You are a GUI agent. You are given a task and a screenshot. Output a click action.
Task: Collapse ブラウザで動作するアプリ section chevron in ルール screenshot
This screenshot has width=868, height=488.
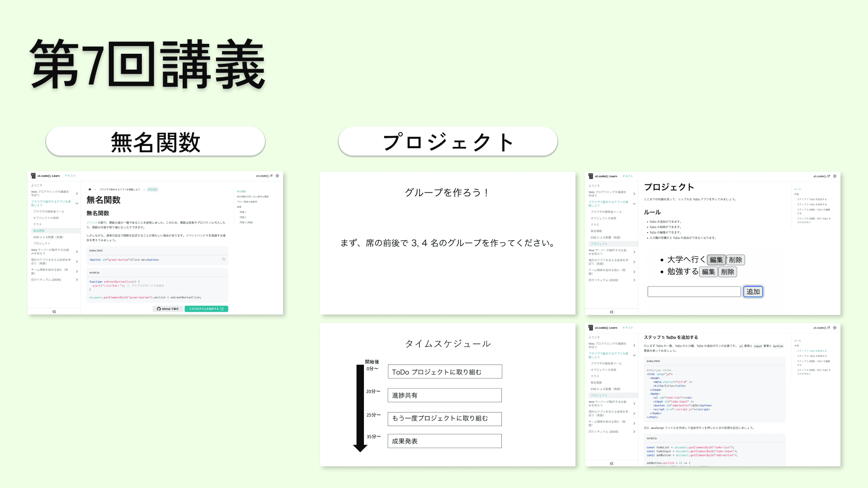tap(634, 204)
